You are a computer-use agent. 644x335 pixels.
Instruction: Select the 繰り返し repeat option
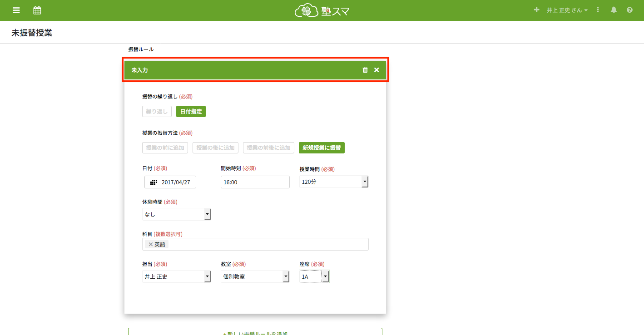(157, 112)
